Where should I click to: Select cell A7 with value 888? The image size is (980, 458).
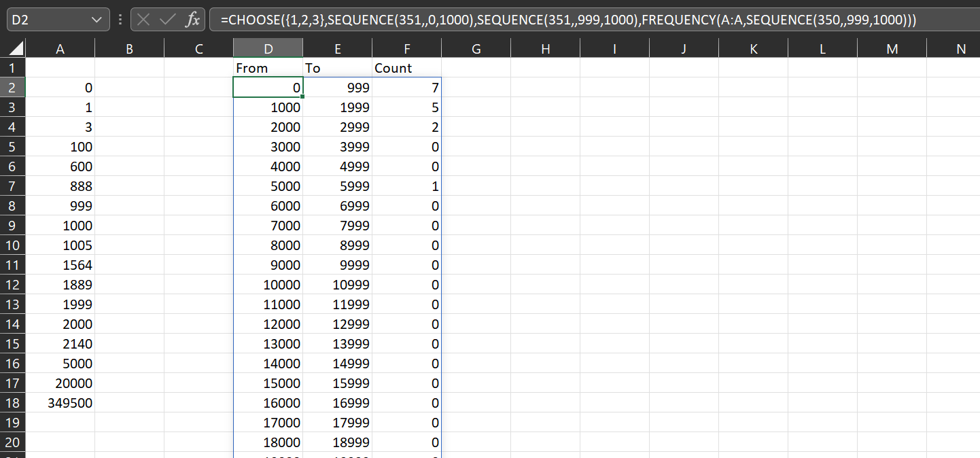(x=60, y=186)
